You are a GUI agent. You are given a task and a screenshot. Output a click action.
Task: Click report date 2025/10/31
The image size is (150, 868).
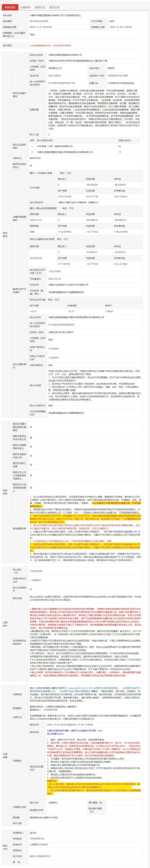coord(35,220)
